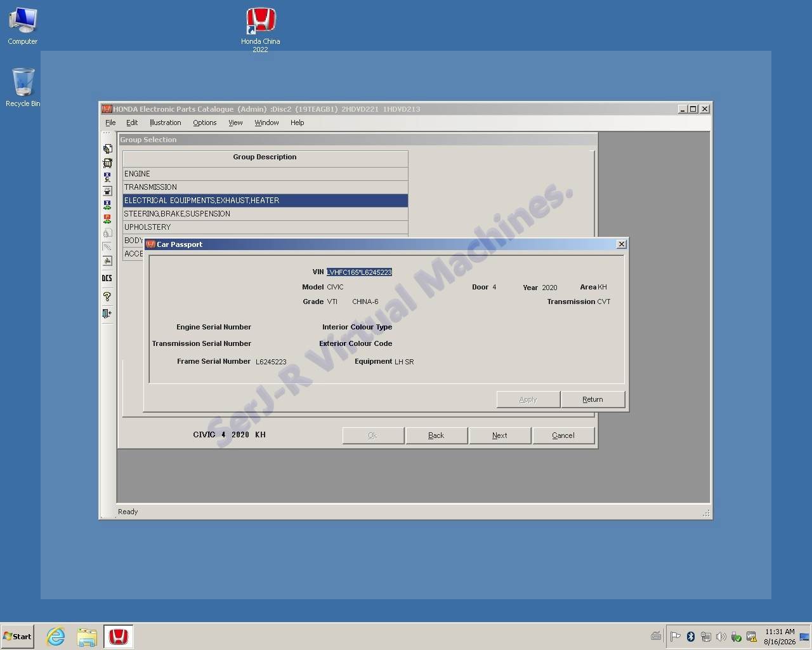Open the on-screen keyboard taskbar icon

pos(656,636)
